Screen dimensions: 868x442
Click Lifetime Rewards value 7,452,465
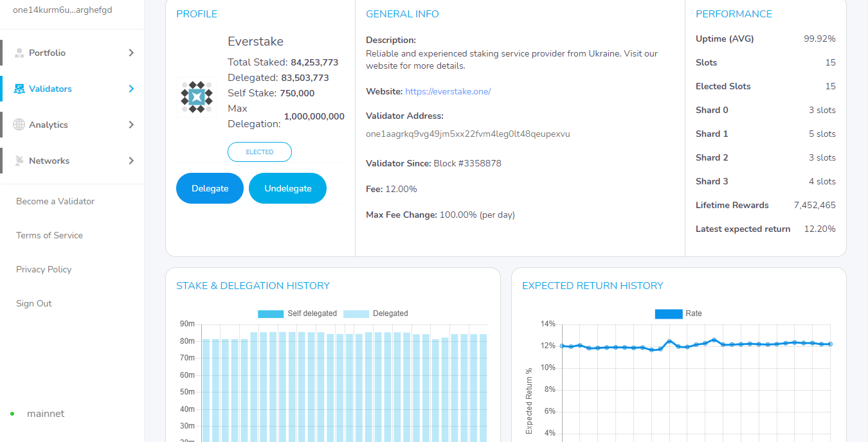point(815,205)
